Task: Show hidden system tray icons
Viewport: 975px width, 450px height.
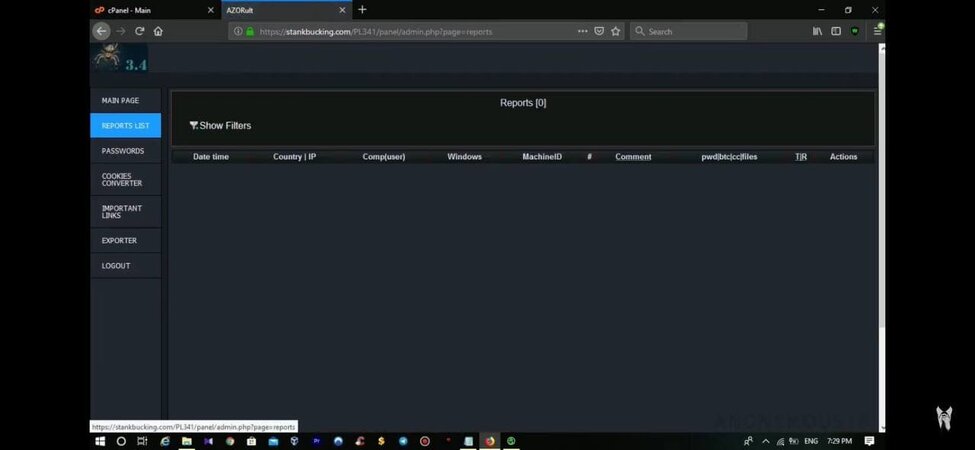Action: (x=765, y=441)
